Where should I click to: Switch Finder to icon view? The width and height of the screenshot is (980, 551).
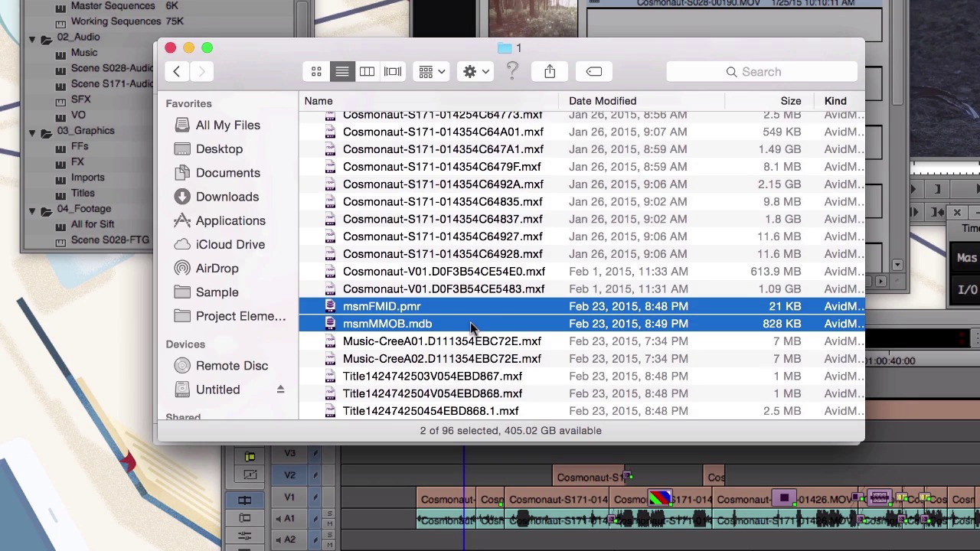coord(316,72)
